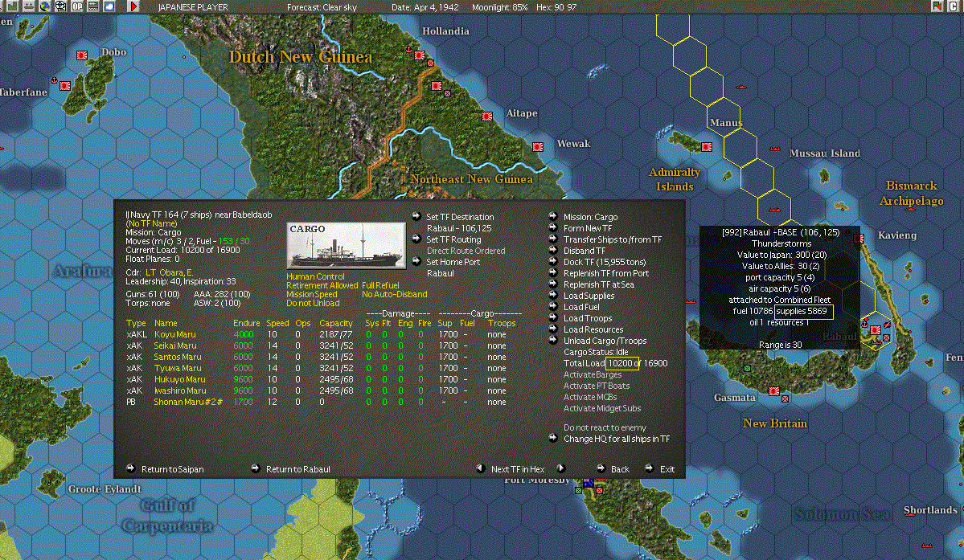Toggle No Auto-Disband setting
This screenshot has width=964, height=560.
394,294
